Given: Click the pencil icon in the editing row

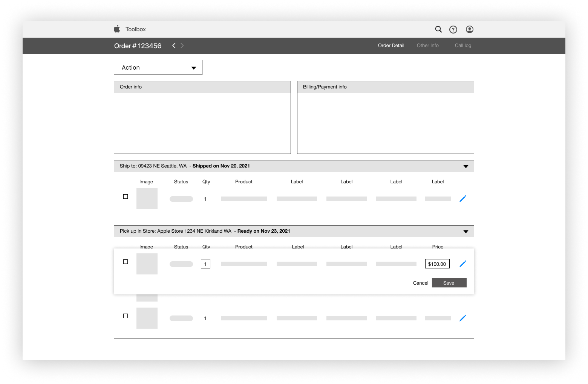Looking at the screenshot, I should coord(463,264).
